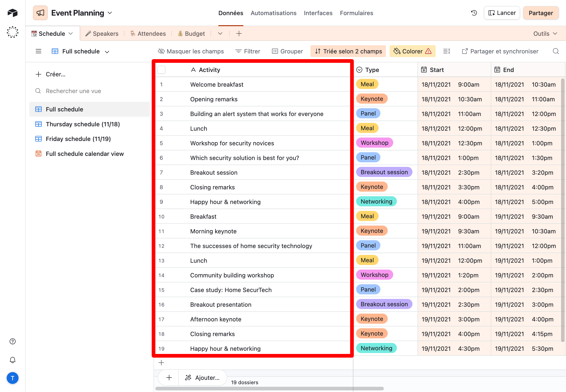Click the plus button in the bottom bar
The height and width of the screenshot is (392, 566).
[169, 378]
